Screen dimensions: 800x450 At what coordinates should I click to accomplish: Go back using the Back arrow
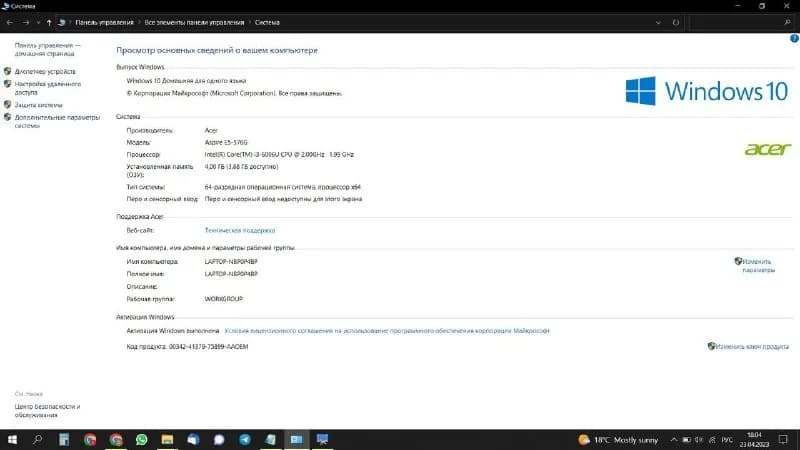click(10, 22)
